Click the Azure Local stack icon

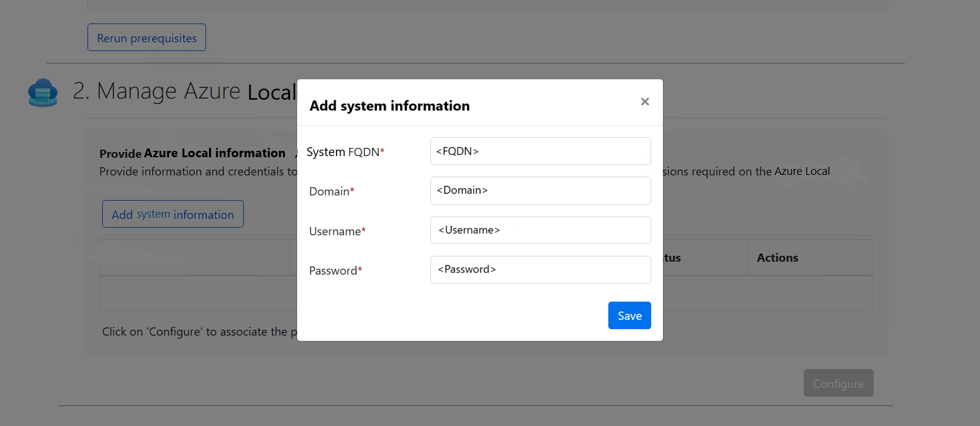[42, 92]
